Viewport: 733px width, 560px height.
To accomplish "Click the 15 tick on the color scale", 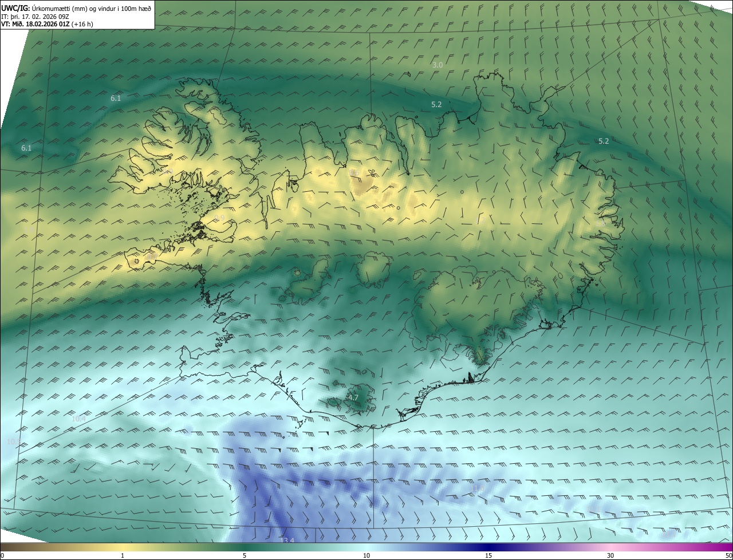I will pyautogui.click(x=488, y=555).
